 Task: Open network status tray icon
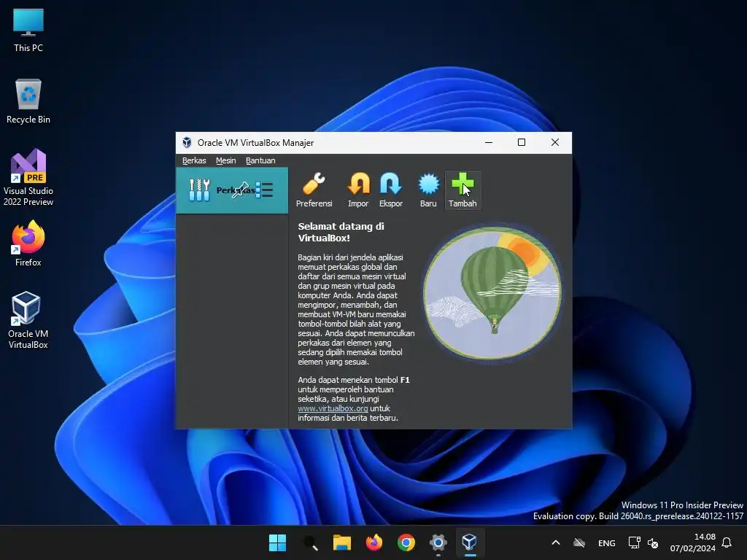pyautogui.click(x=634, y=542)
